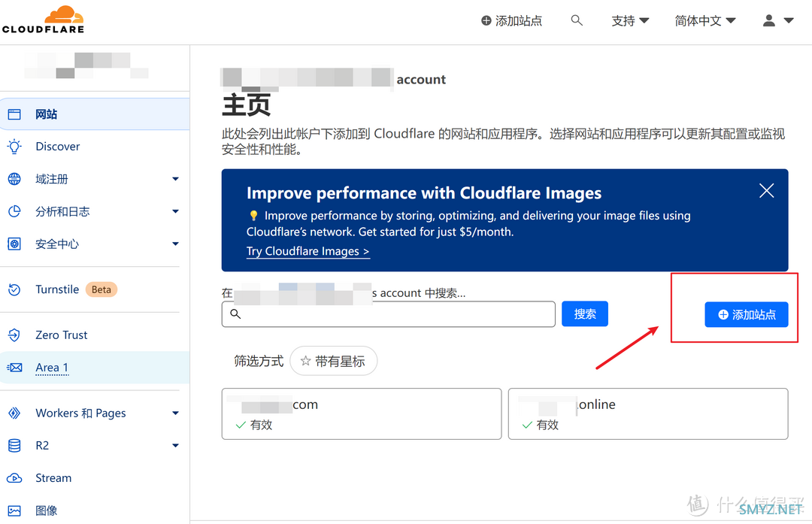Click the Area 1 envelope icon

coord(14,368)
